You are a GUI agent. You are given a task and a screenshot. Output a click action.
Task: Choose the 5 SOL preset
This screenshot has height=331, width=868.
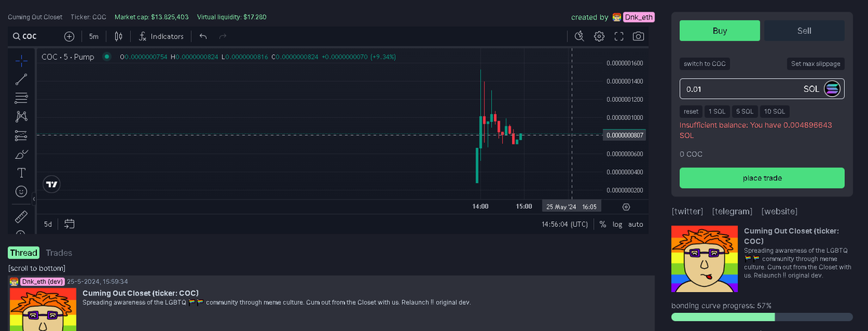[744, 111]
